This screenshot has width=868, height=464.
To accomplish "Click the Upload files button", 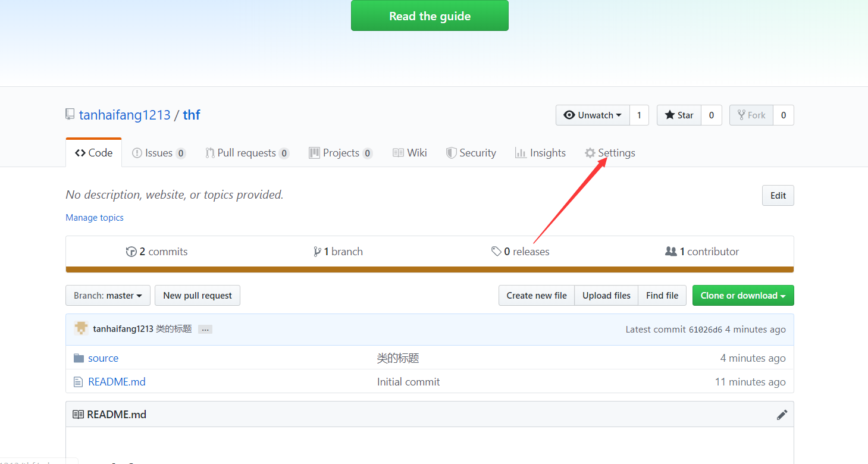I will (606, 296).
